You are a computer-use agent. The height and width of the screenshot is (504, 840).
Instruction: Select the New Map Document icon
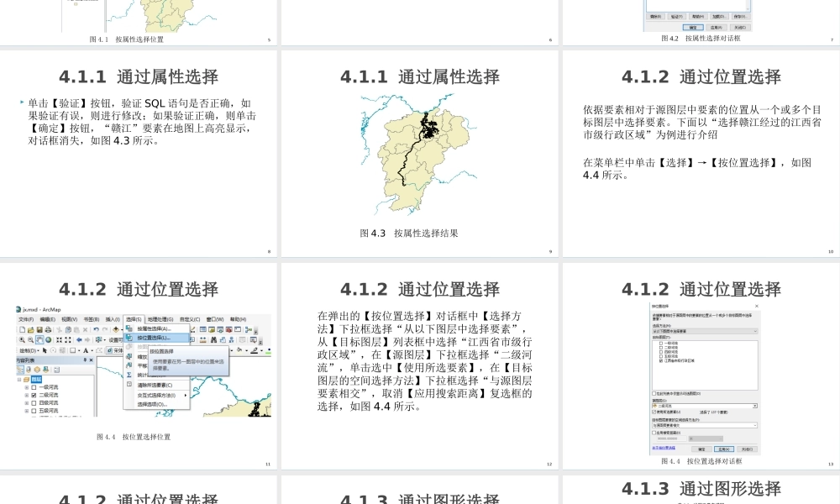pos(22,328)
